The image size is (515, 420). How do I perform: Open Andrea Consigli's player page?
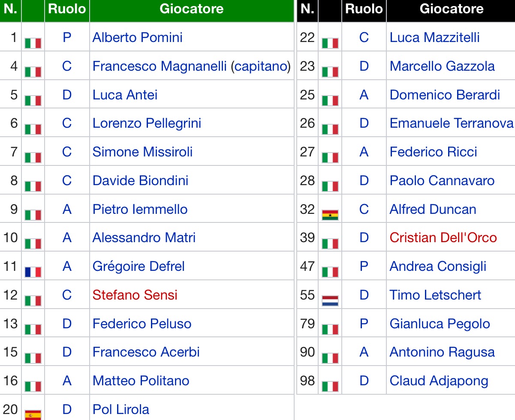tap(438, 266)
